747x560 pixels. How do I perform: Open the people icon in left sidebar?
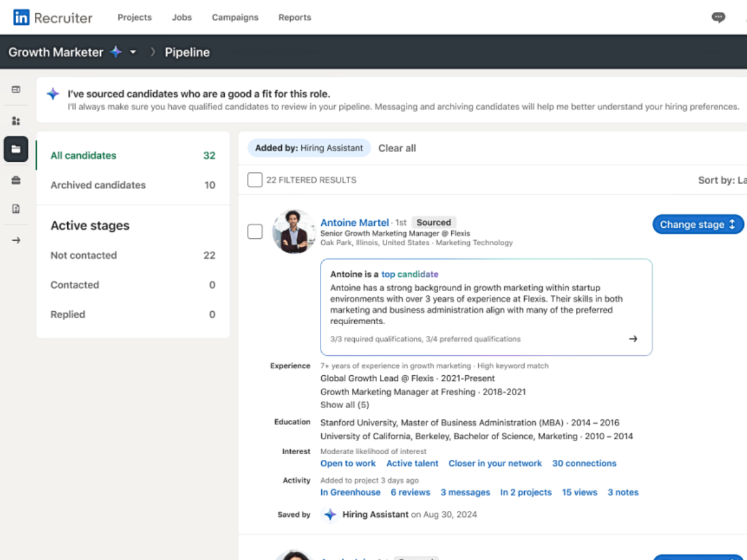point(16,121)
